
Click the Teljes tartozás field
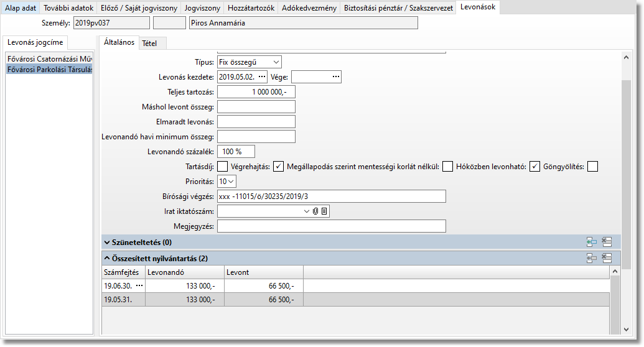(256, 92)
